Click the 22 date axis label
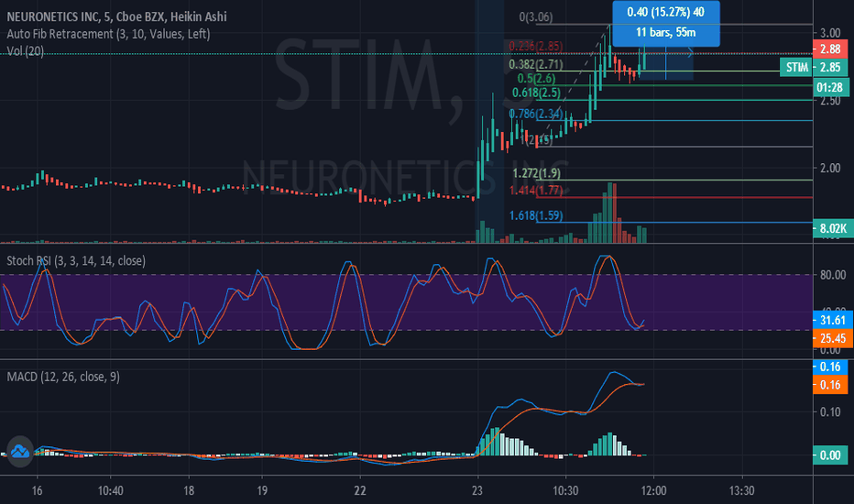Screen dimensions: 854x504 tap(359, 491)
